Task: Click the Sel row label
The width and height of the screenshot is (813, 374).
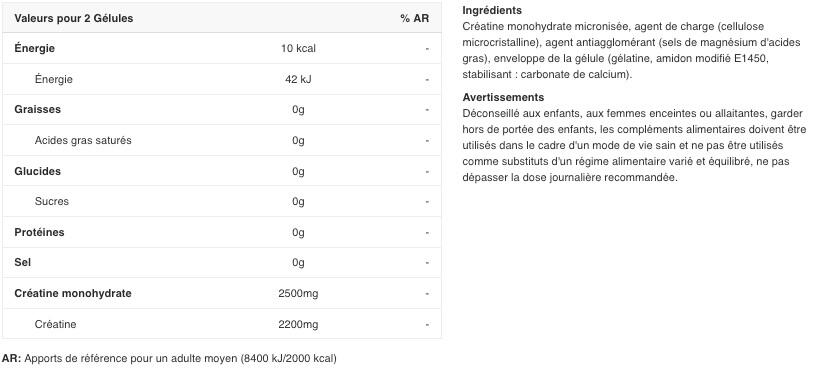Action: click(x=23, y=262)
